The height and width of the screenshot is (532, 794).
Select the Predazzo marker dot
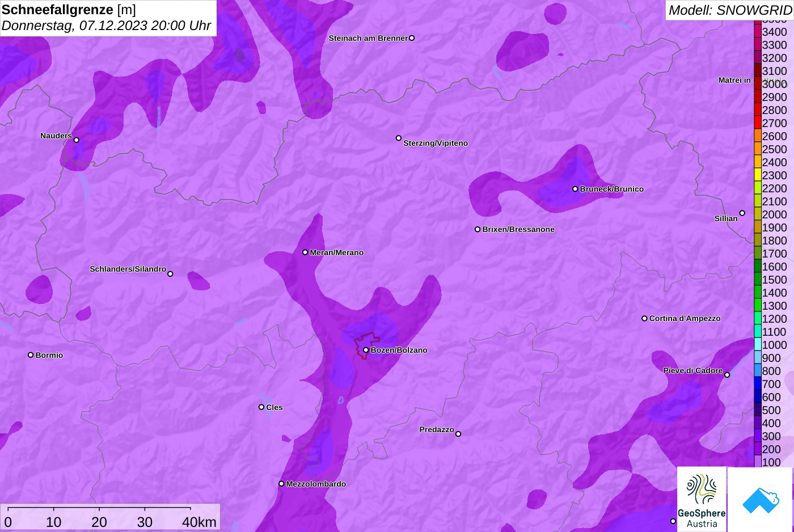click(458, 434)
